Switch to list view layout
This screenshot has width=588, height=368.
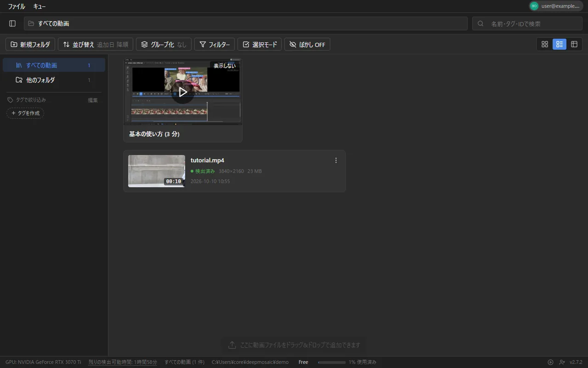pyautogui.click(x=560, y=44)
